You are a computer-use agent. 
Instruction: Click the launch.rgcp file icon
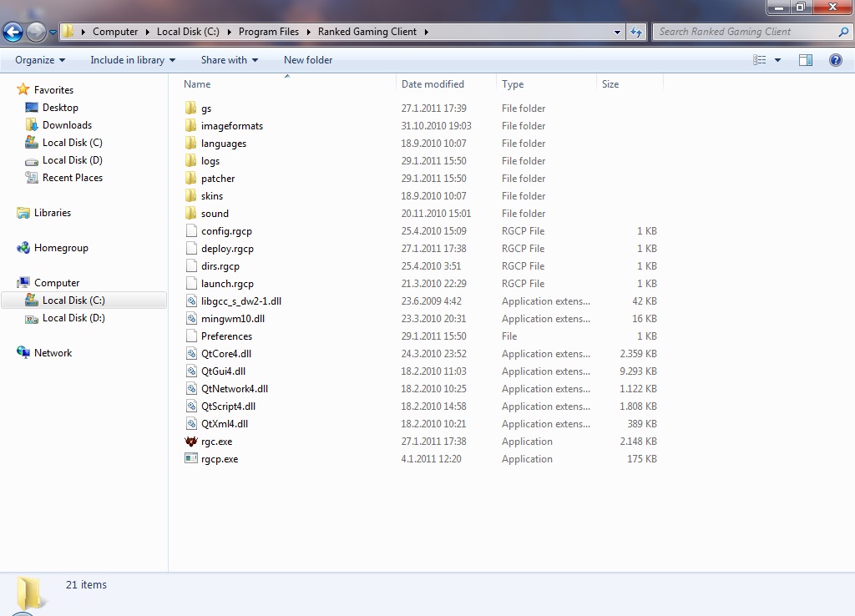click(191, 283)
